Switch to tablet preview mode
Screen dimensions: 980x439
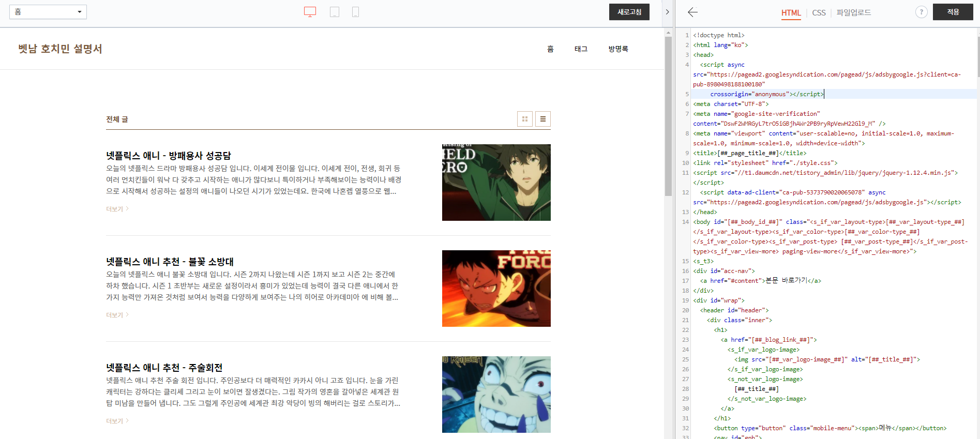pyautogui.click(x=335, y=12)
